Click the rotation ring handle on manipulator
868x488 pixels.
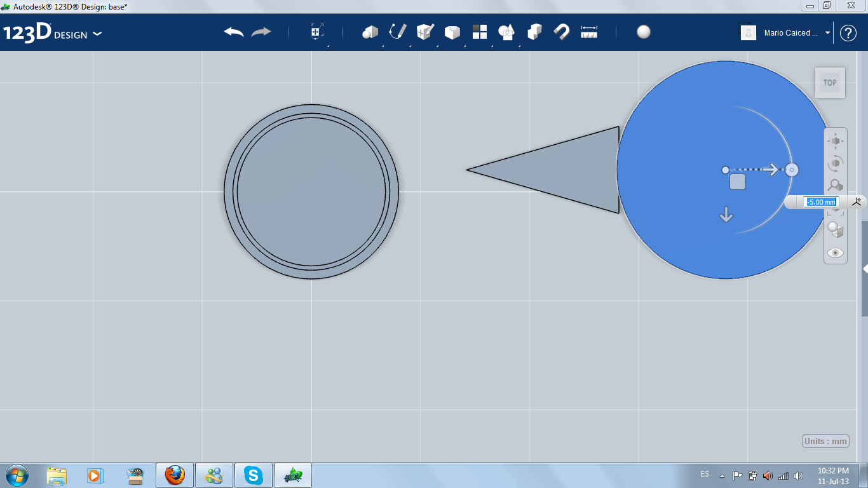792,170
